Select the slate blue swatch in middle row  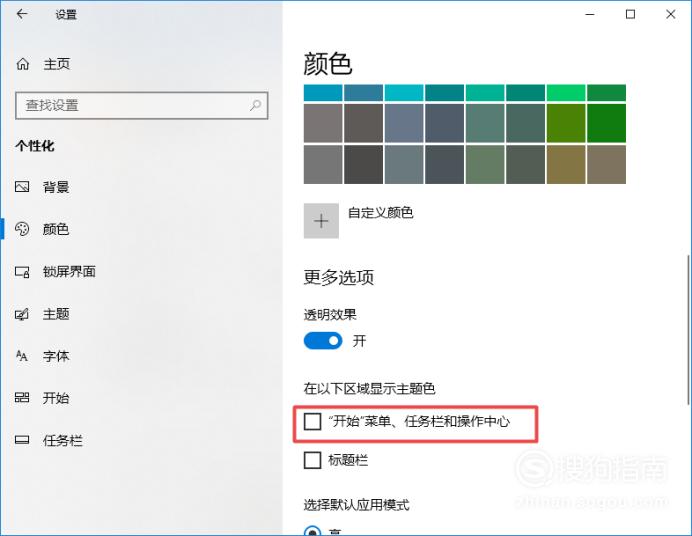pyautogui.click(x=404, y=123)
